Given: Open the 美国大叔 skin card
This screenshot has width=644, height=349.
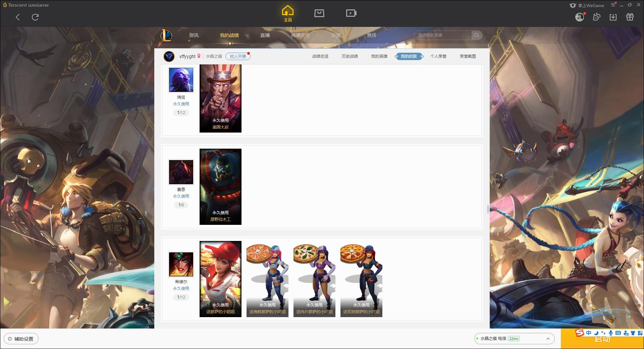Looking at the screenshot, I should (220, 98).
